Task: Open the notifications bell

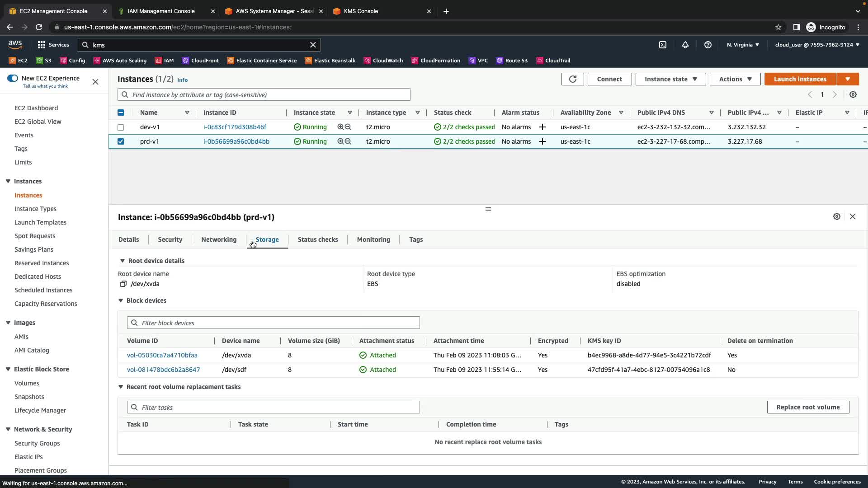Action: (x=685, y=45)
